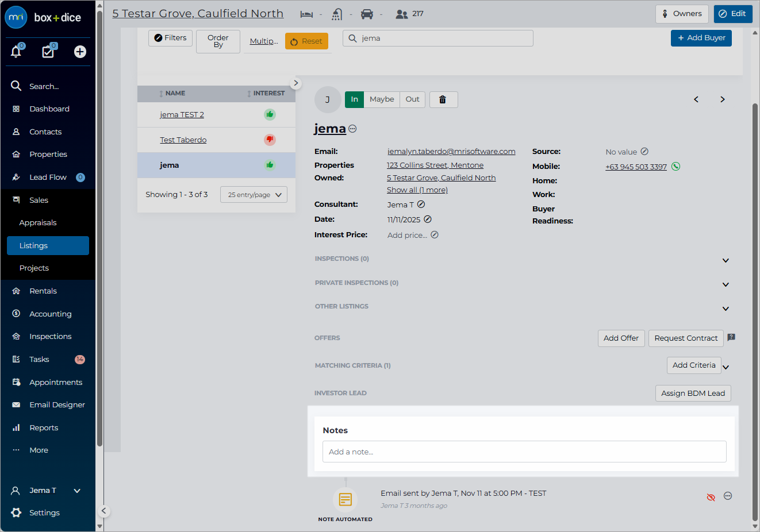This screenshot has width=760, height=532.
Task: Open the 25 entry/page dropdown
Action: tap(254, 195)
